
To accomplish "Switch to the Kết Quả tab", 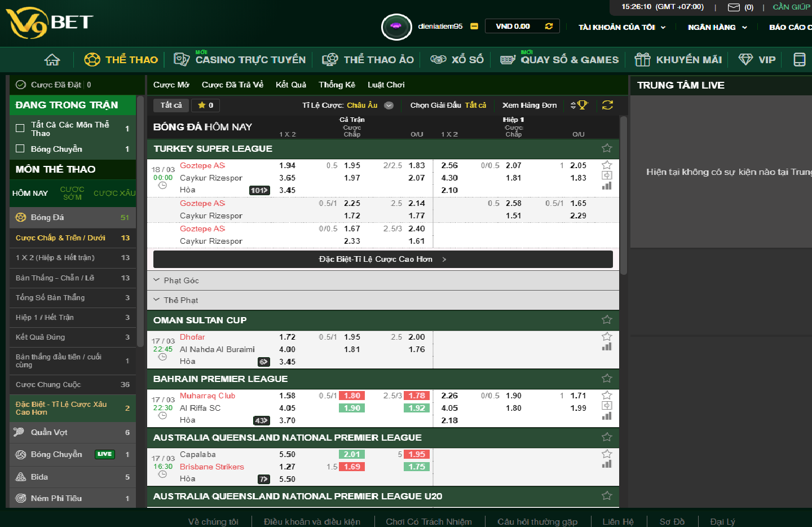I will (x=291, y=85).
